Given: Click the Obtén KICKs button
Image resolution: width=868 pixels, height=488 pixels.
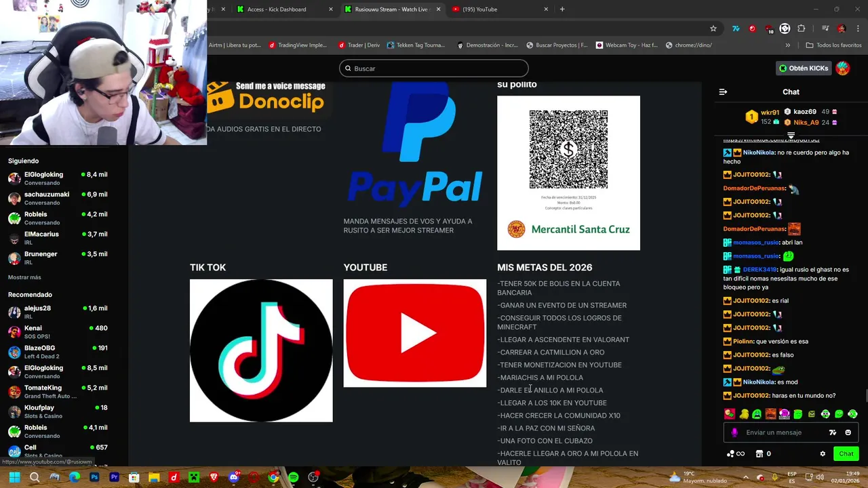Looking at the screenshot, I should coord(804,68).
